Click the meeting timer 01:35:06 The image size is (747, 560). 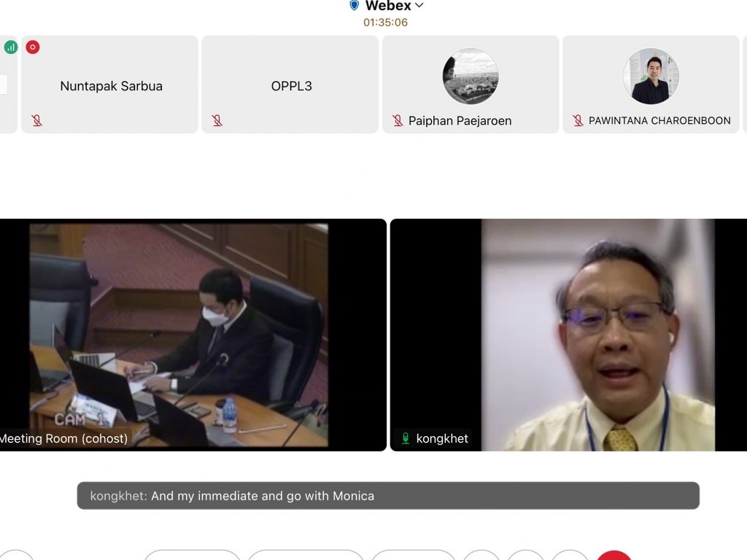point(385,23)
